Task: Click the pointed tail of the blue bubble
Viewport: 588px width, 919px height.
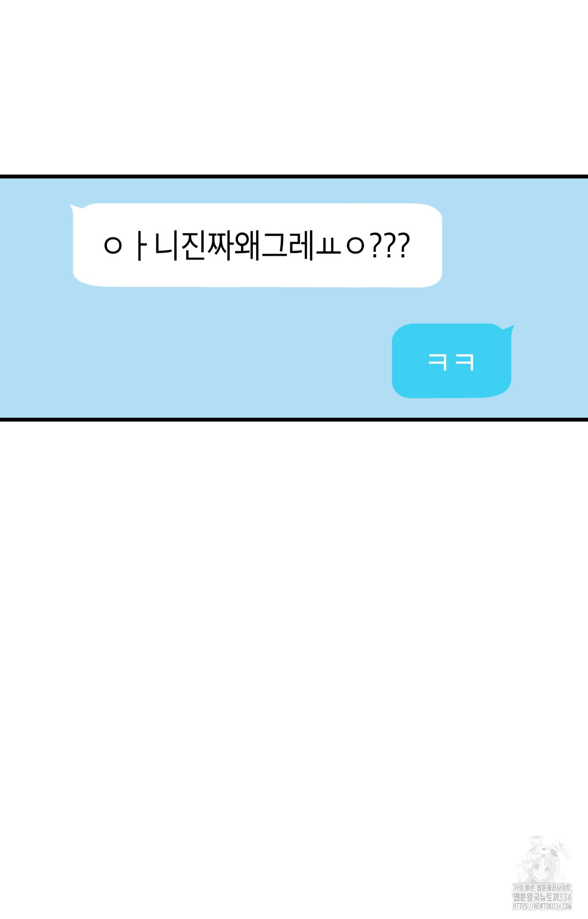Action: click(x=508, y=329)
